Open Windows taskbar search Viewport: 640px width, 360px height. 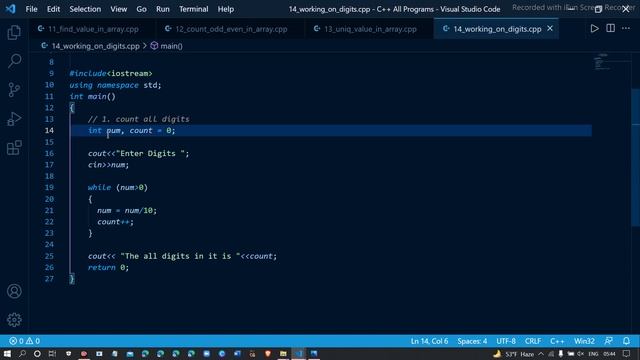(22, 354)
